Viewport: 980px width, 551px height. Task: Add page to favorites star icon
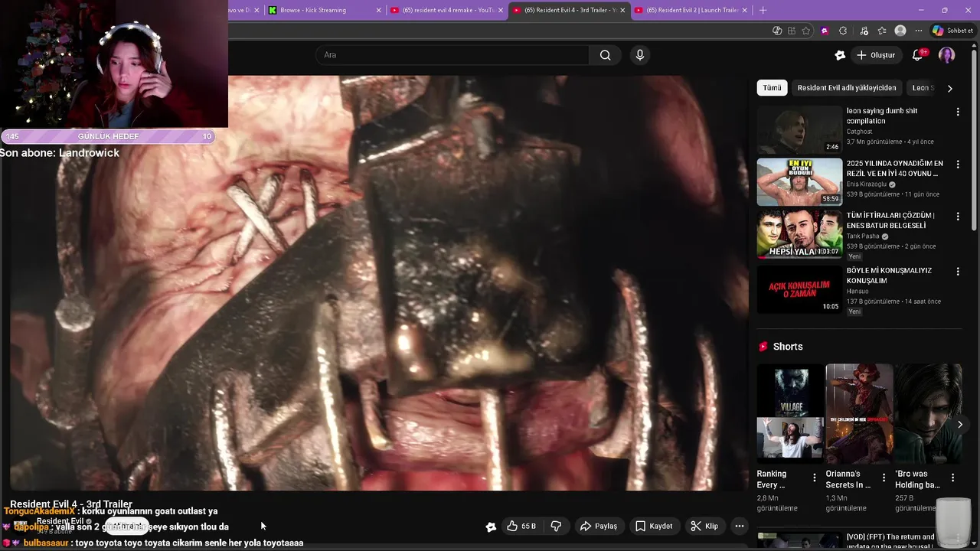click(x=806, y=31)
